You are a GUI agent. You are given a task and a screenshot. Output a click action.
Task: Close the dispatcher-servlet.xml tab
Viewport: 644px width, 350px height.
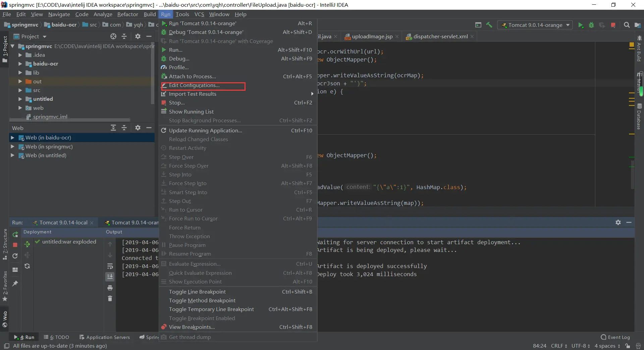[472, 36]
